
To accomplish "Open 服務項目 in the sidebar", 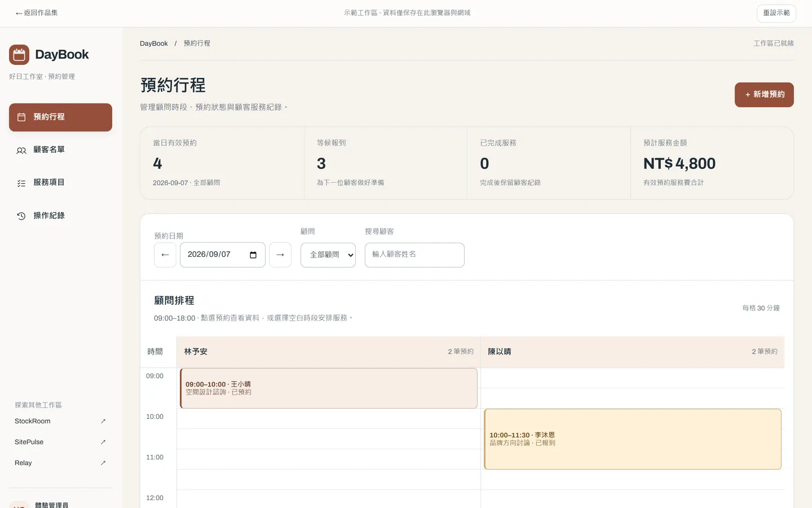I will coord(60,183).
